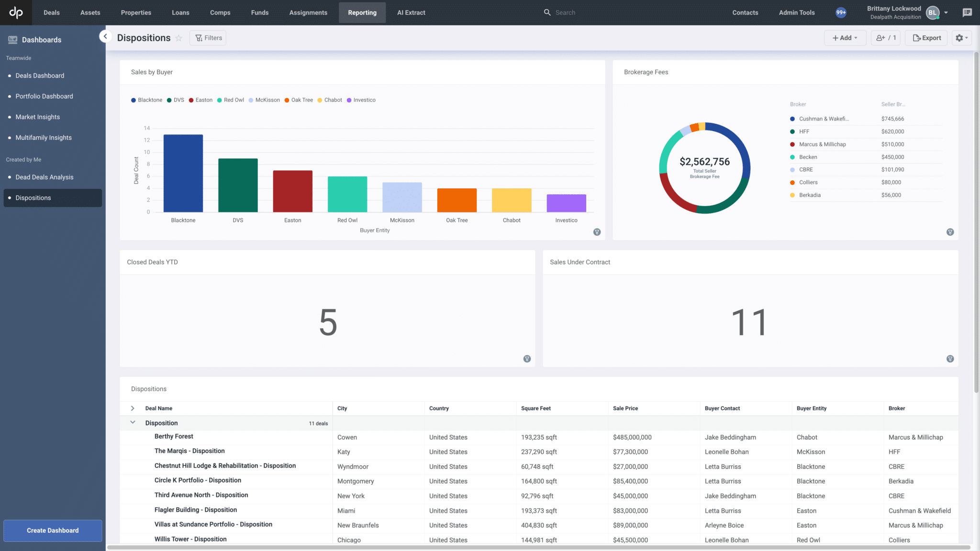Screen dimensions: 980x551
Task: Switch to the AI Extract tab
Action: (x=411, y=12)
